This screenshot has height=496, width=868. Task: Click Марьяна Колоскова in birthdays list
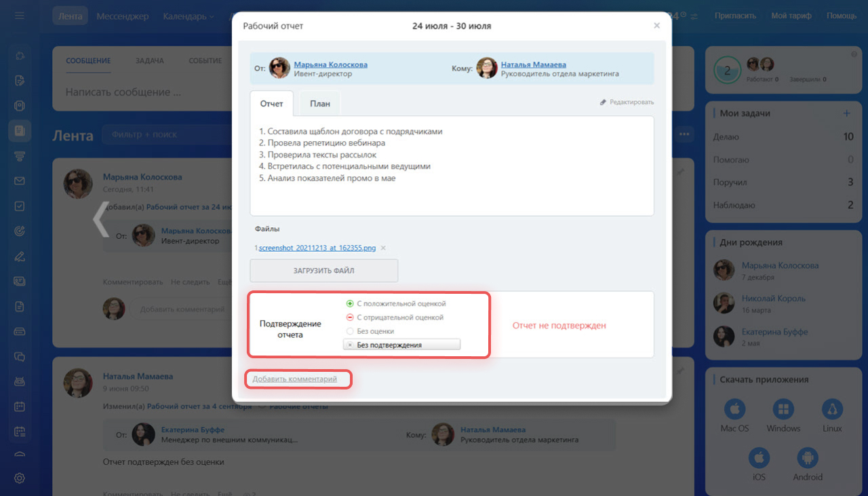tap(780, 265)
